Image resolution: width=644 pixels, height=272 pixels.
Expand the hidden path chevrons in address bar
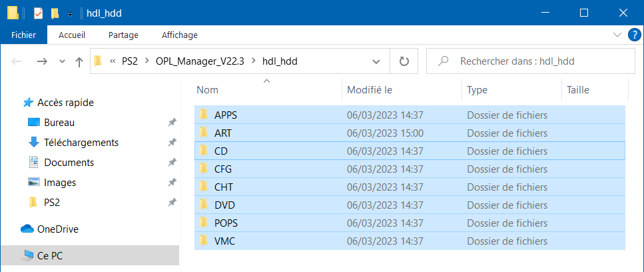point(112,61)
